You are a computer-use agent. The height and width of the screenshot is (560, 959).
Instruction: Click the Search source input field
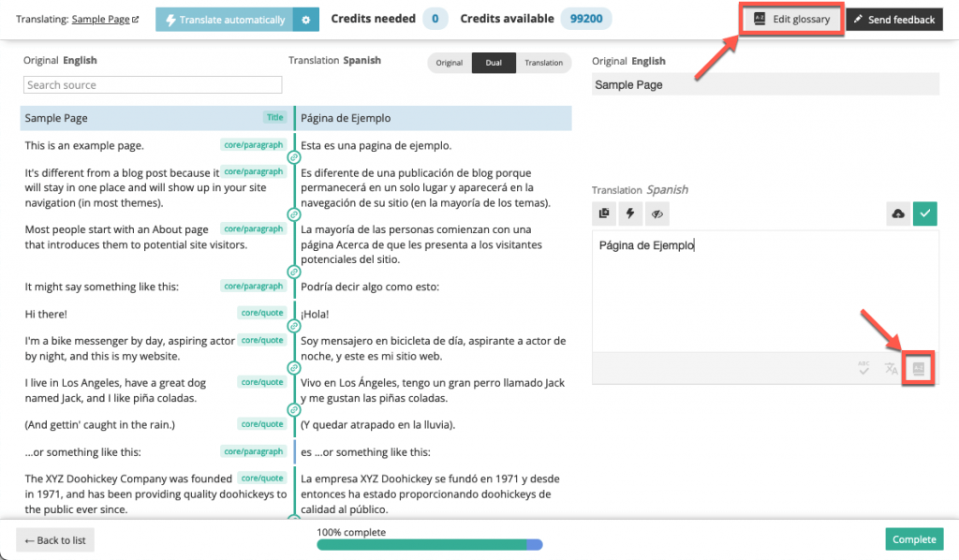(152, 84)
